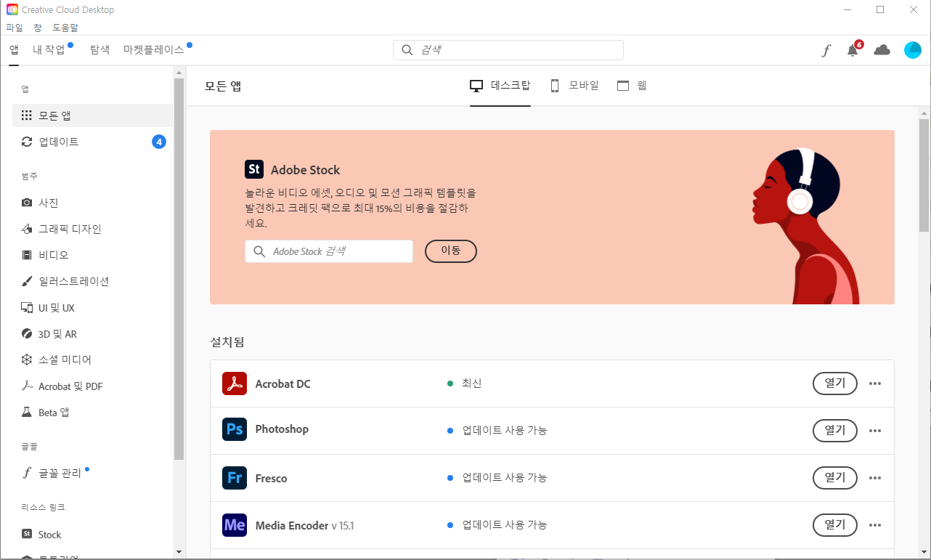Open Media Encoder with 열기 button
The image size is (931, 560).
835,524
